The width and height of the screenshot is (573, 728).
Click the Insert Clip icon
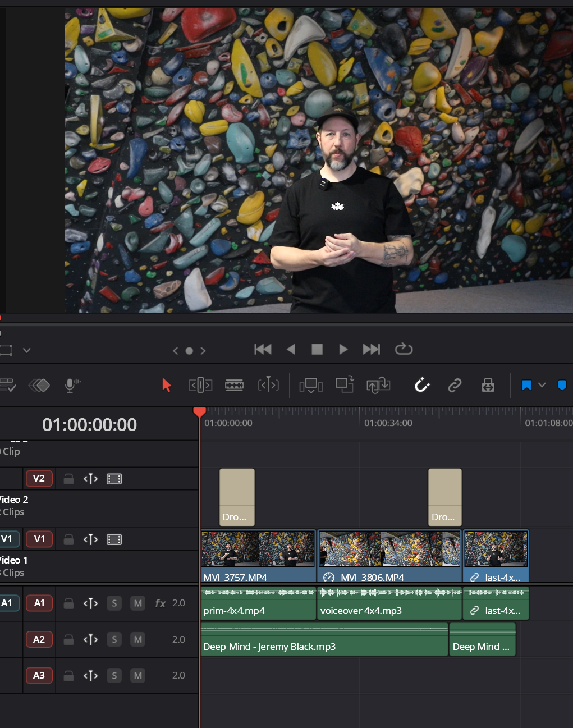(311, 385)
